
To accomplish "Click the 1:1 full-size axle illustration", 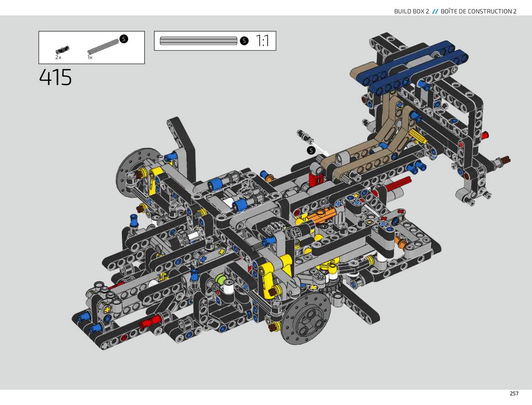I will (x=198, y=41).
